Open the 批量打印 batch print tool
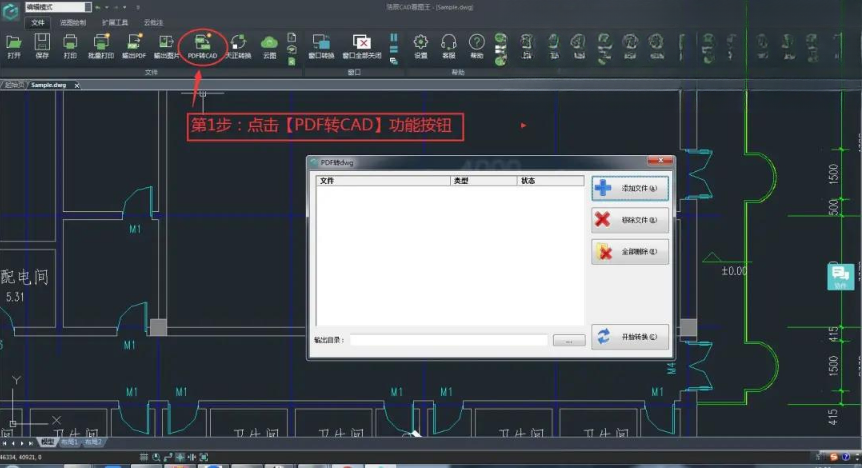Screen dimensions: 862x468 [101, 46]
